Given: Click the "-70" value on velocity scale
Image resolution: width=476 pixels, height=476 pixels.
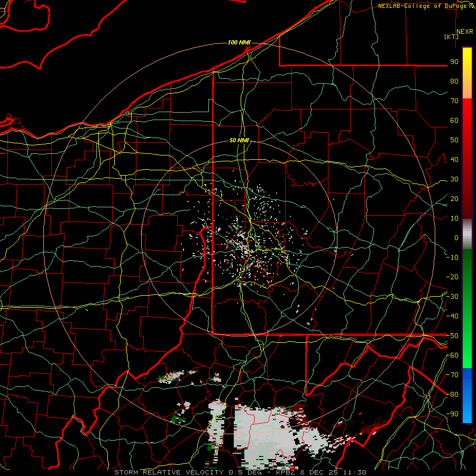Looking at the screenshot, I should (x=452, y=375).
